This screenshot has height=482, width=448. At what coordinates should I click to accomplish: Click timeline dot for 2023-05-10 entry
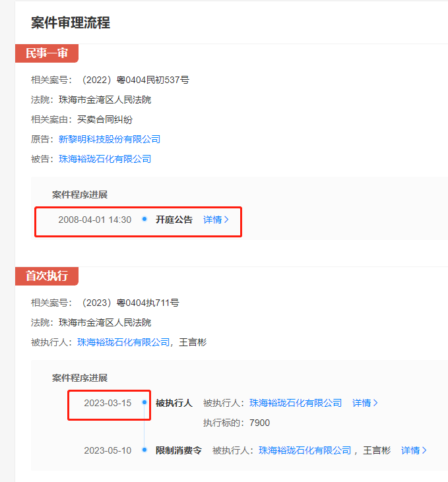[x=144, y=450]
